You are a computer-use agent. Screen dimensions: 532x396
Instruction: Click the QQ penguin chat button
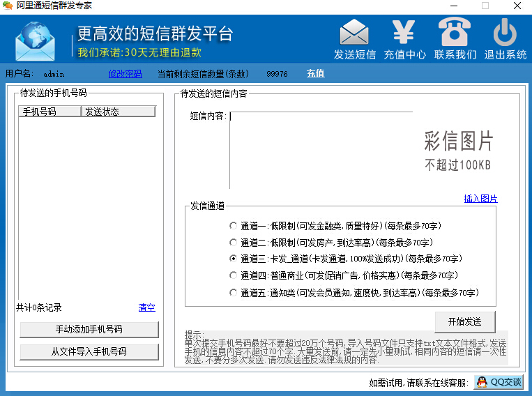pyautogui.click(x=499, y=382)
